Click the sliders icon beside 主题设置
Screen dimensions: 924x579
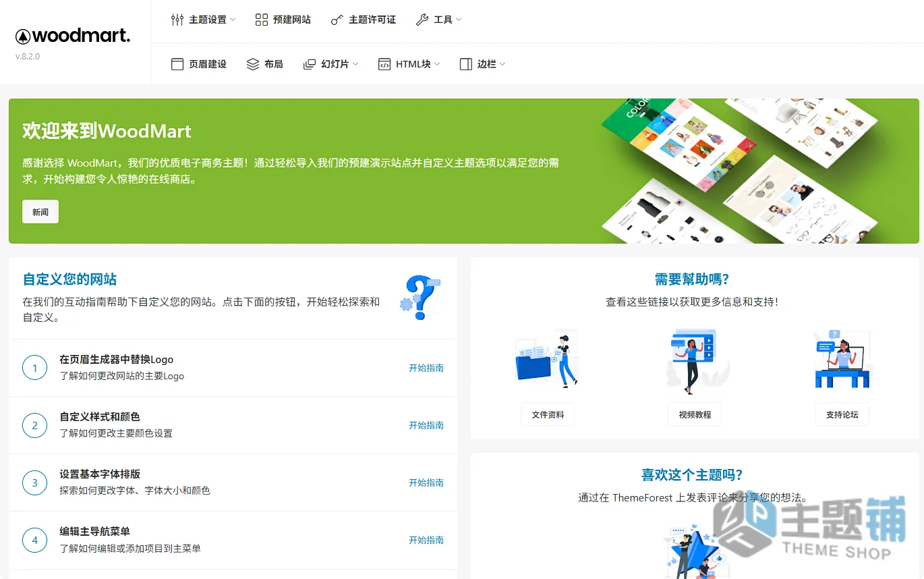[177, 20]
